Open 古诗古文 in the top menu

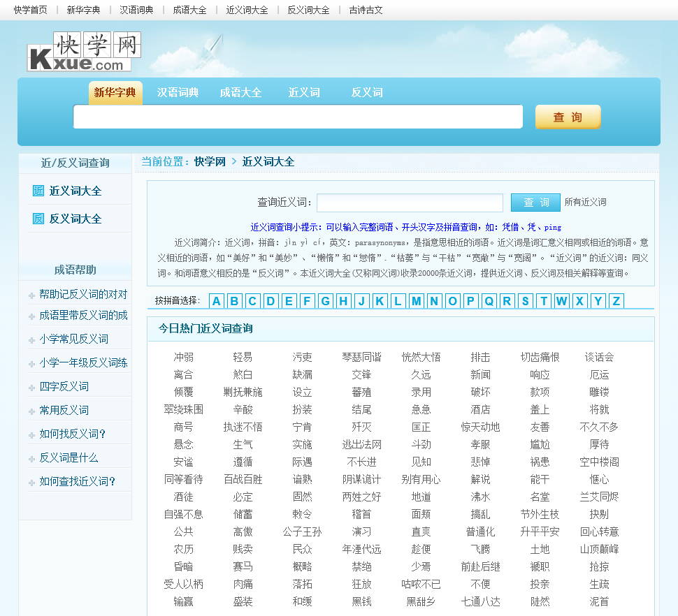(x=366, y=10)
